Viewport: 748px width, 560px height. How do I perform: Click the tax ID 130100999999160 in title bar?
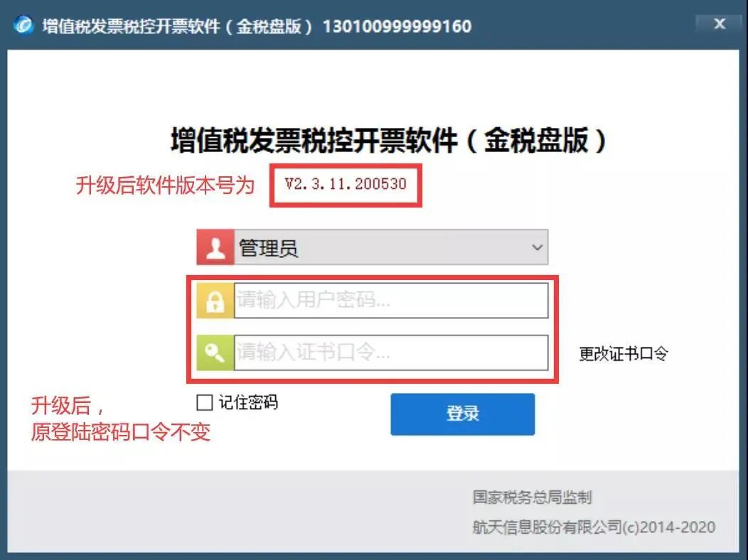397,26
